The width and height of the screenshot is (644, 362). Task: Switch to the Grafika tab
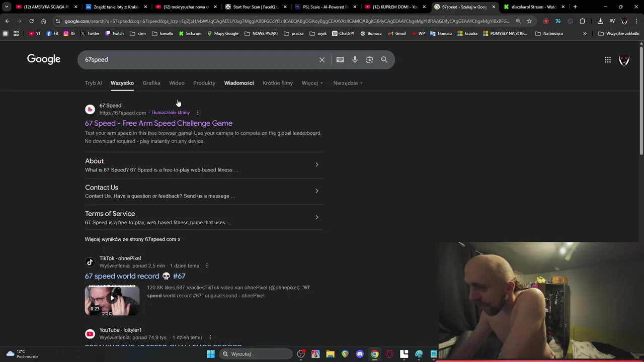pos(151,83)
